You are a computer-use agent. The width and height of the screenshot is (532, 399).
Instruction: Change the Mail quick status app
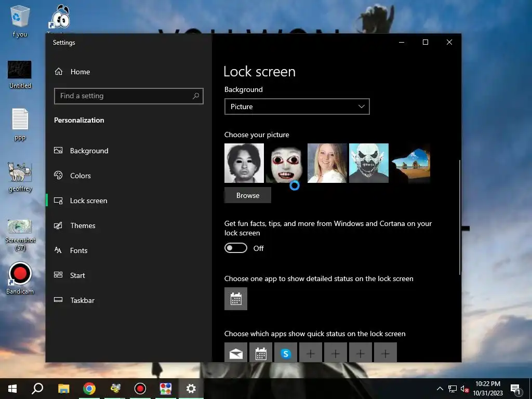point(236,353)
